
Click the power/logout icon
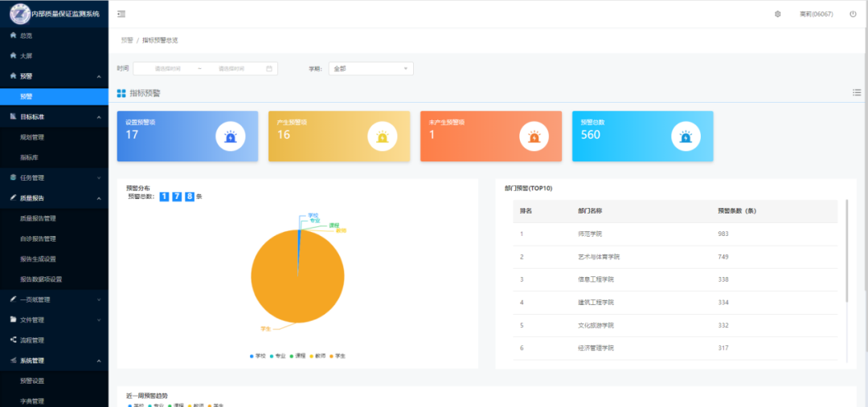(x=853, y=14)
